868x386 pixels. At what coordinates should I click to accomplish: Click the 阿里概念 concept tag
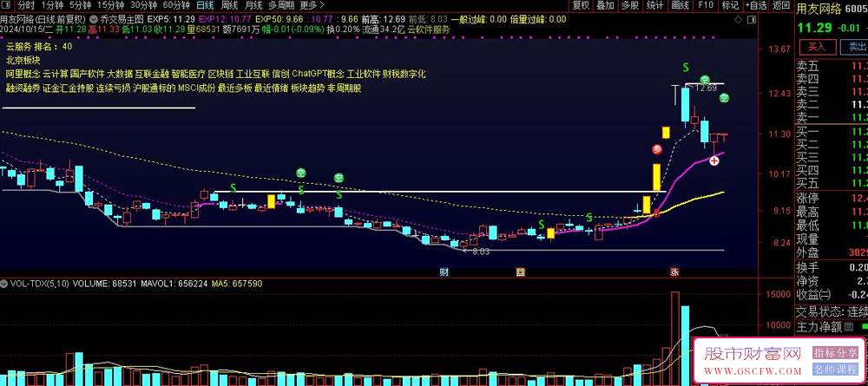point(23,74)
